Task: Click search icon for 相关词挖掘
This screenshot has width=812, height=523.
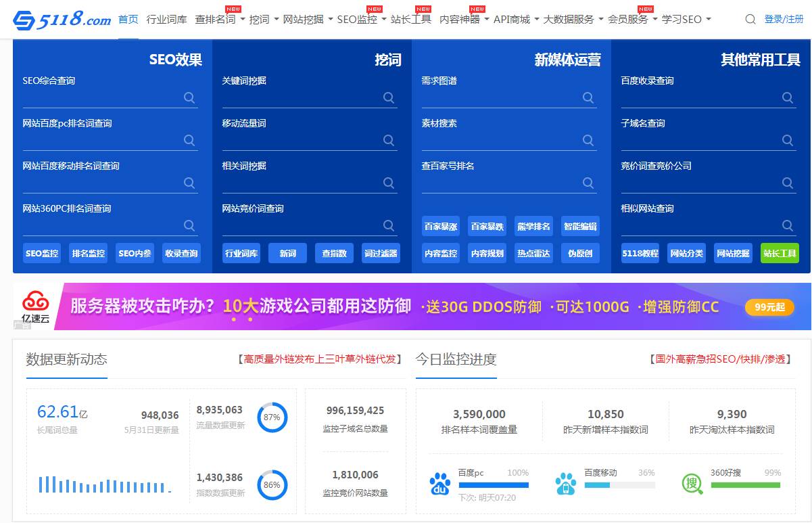Action: (389, 183)
